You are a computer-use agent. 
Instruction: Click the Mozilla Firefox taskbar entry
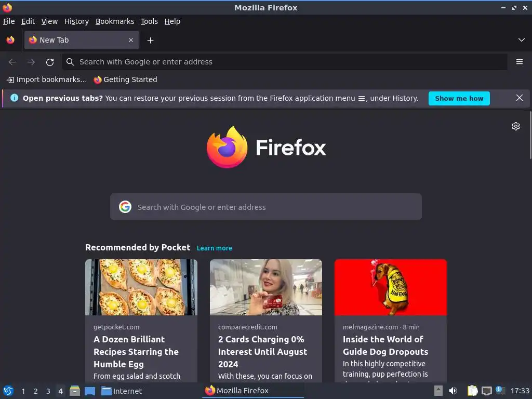253,391
